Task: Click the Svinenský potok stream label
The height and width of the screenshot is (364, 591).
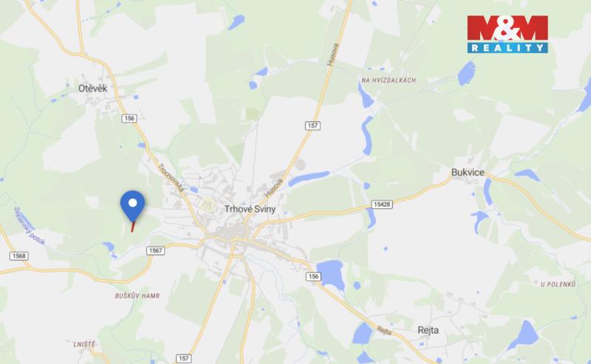Action: pyautogui.click(x=30, y=226)
